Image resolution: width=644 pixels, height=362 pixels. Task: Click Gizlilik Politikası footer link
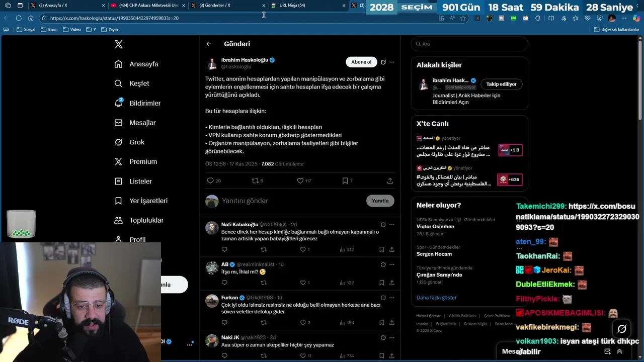coord(462,316)
